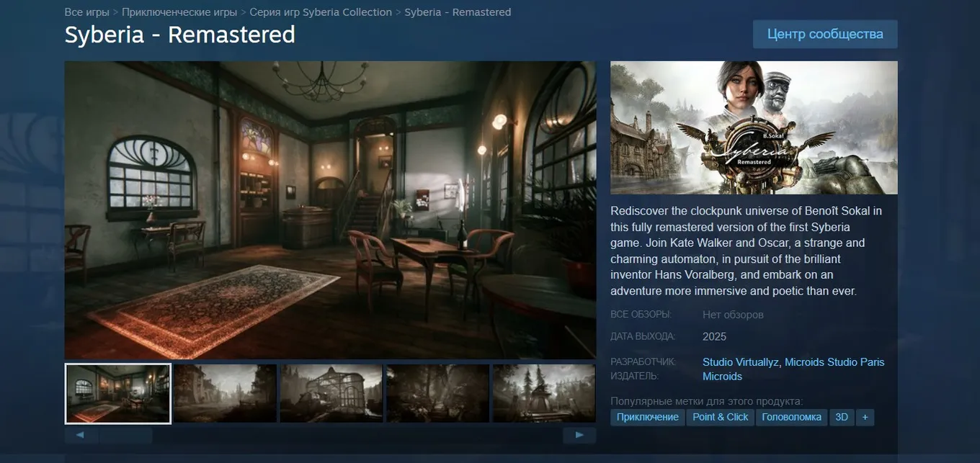
Task: Click the right arrow of the thumbnail strip
Action: click(x=579, y=435)
